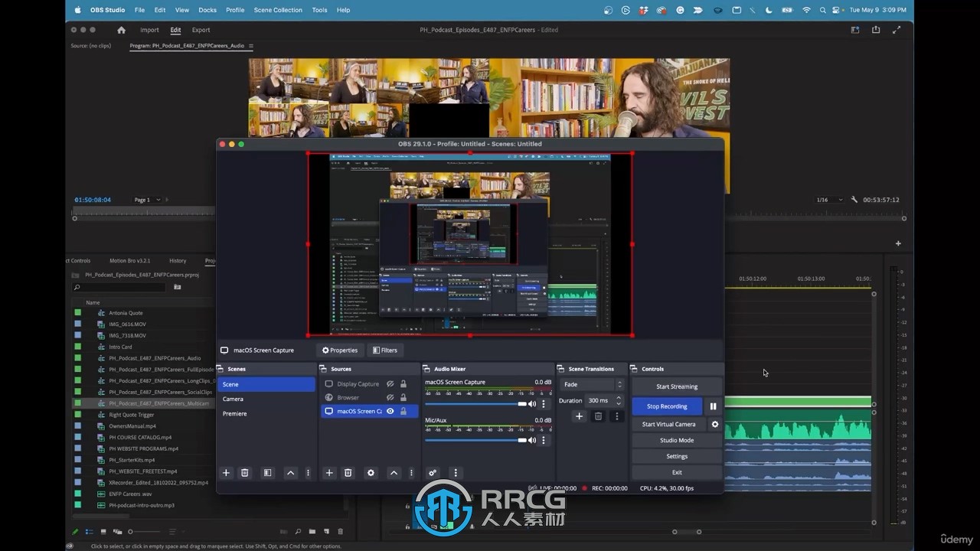The width and height of the screenshot is (980, 551).
Task: Open Premiere Page 1 dropdown
Action: pyautogui.click(x=147, y=200)
